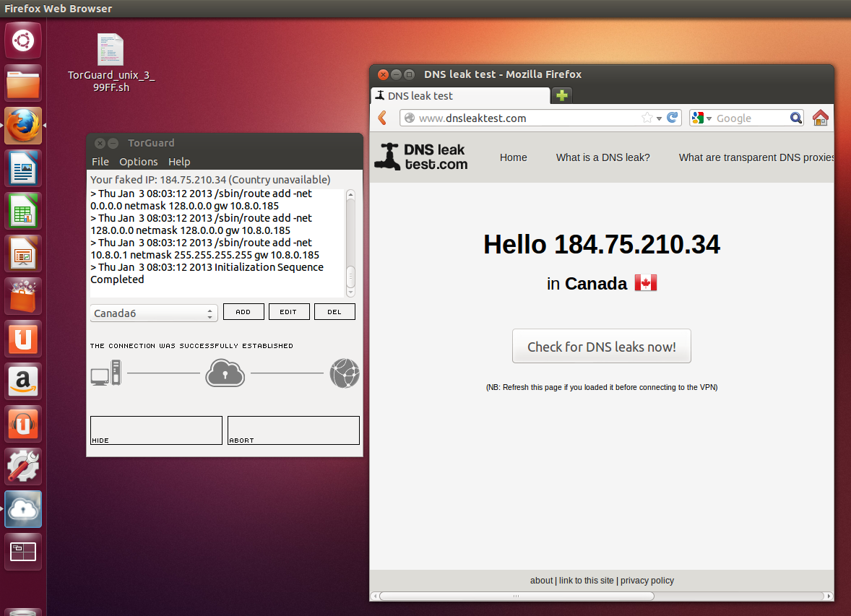Click the search magnifier icon in Firefox

pos(795,118)
